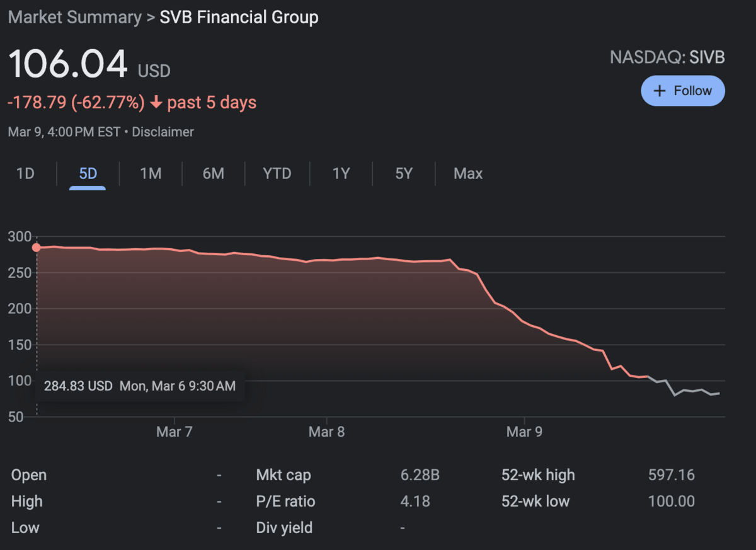Open the Disclaimer link

163,132
